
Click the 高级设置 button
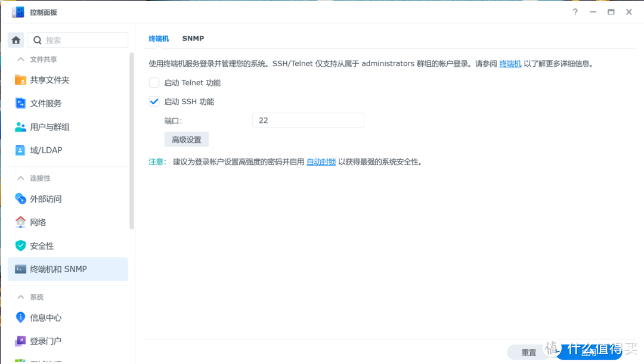point(187,139)
